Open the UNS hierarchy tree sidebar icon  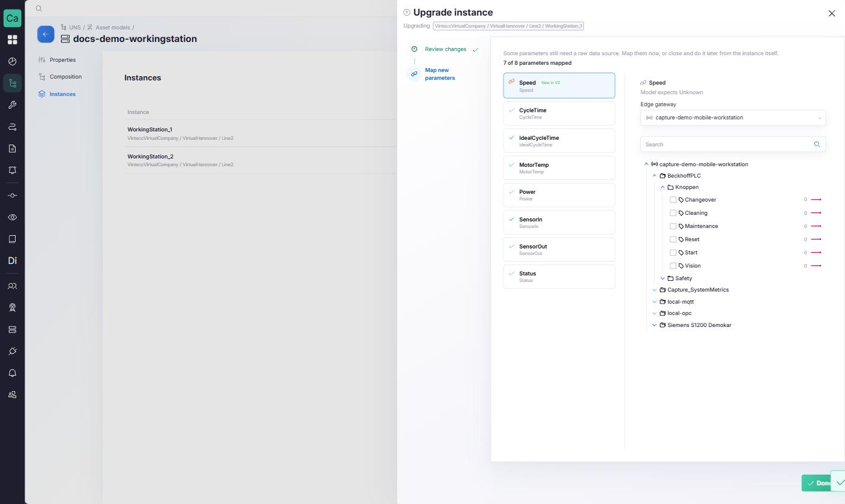tap(12, 83)
